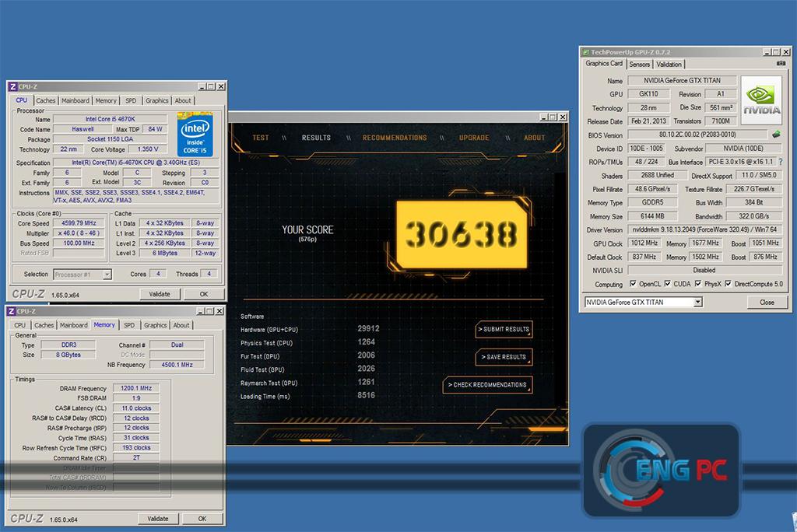Screen dimensions: 797x532
Task: Click the NVIDIA logo in GPU-Z
Action: [761, 100]
